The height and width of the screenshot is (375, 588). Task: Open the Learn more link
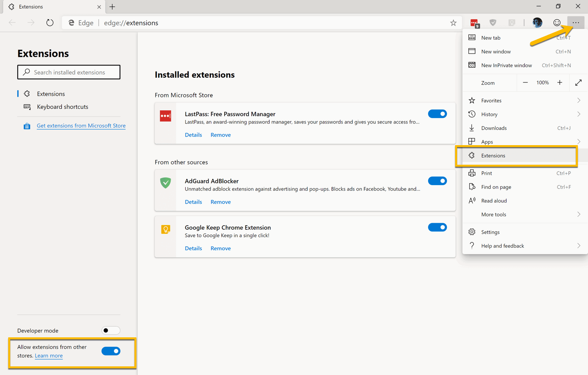(49, 356)
